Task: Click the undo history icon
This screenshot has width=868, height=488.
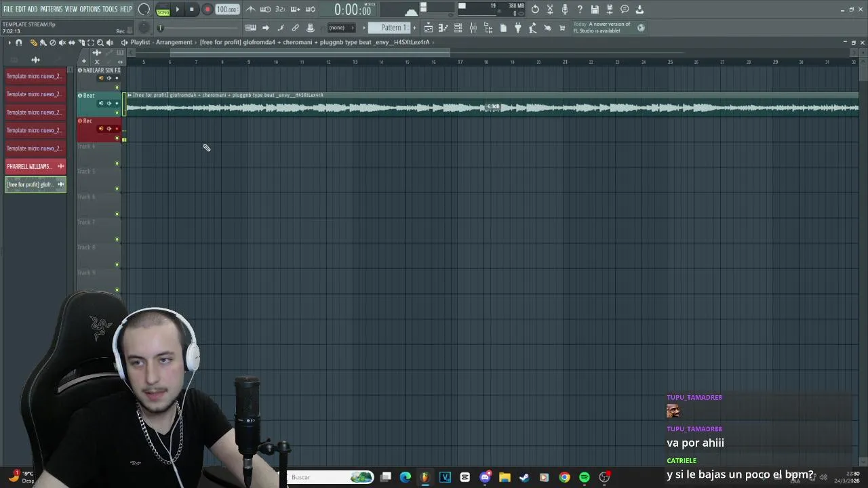Action: click(535, 9)
